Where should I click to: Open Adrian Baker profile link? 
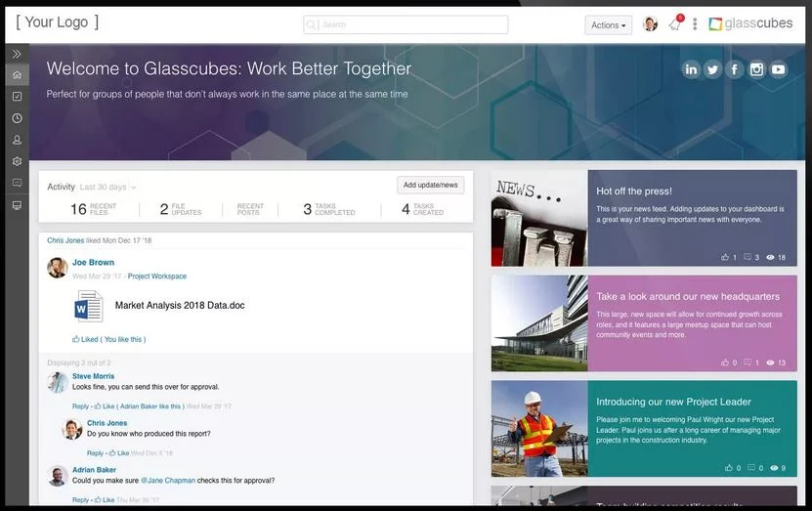94,470
